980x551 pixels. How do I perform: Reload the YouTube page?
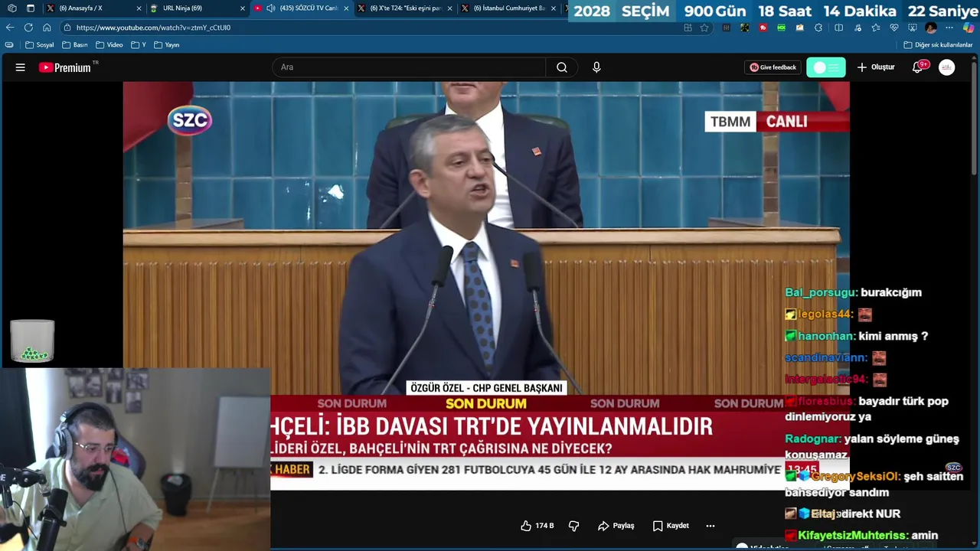tap(28, 28)
